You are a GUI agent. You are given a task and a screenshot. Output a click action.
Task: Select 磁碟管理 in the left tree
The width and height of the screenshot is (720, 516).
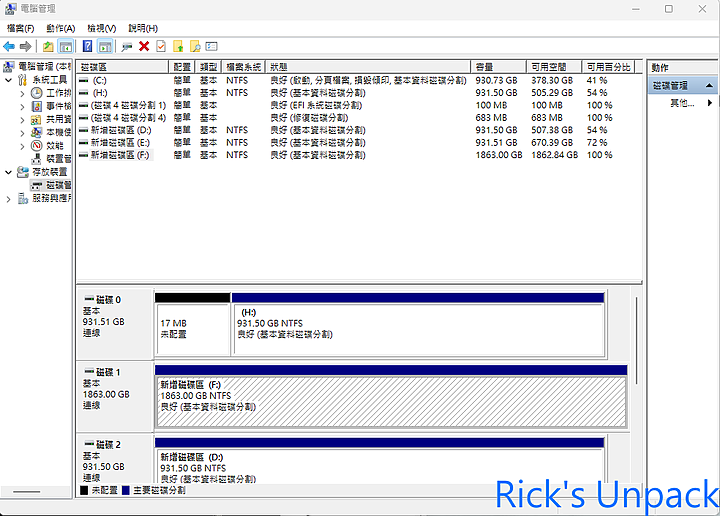(51, 185)
